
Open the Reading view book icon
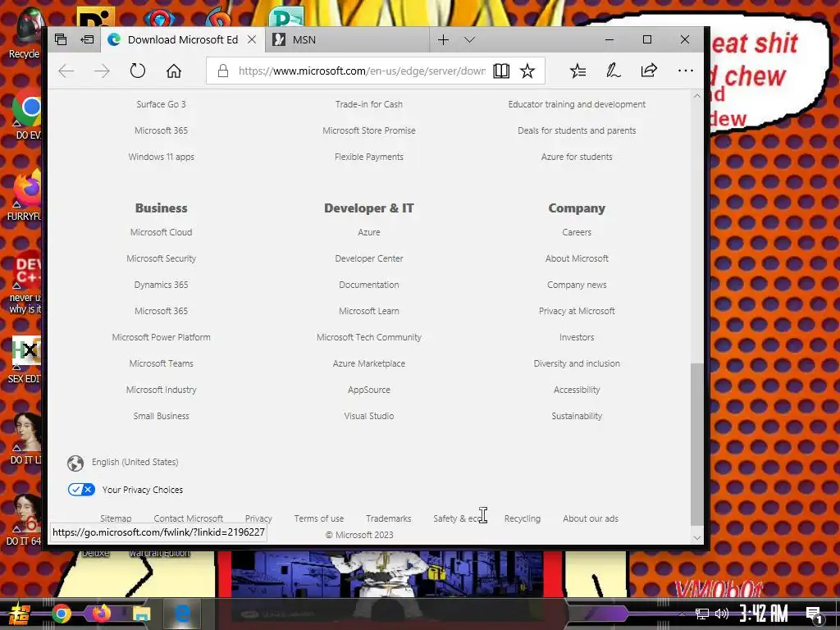pyautogui.click(x=501, y=71)
